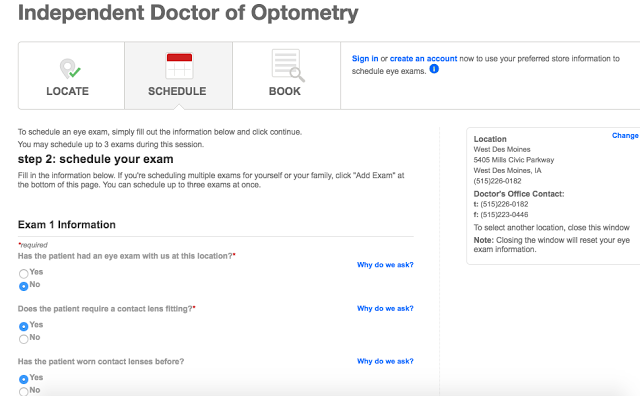Screen dimensions: 640x396
Task: Click the Book magnifier document icon
Action: 288,65
